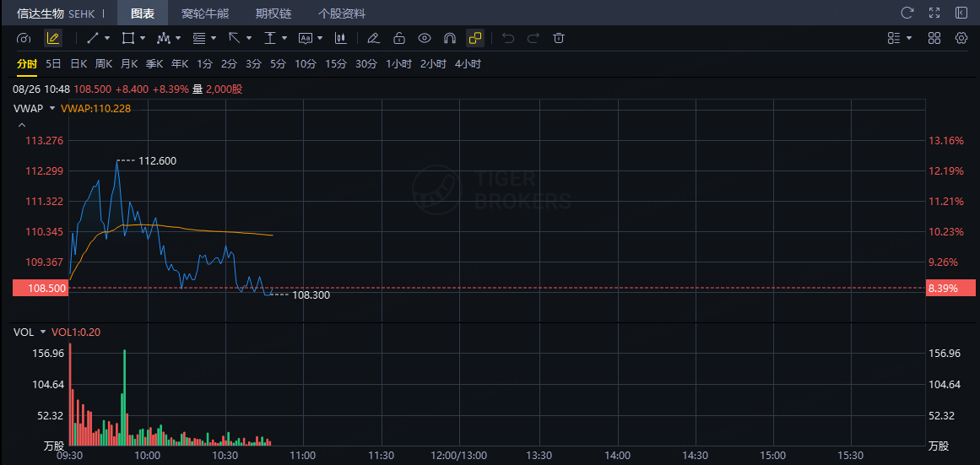
Task: Open chart settings hexagon icon
Action: click(x=961, y=39)
